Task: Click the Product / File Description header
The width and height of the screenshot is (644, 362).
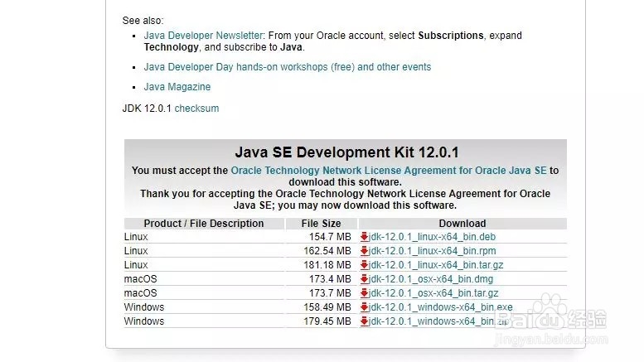Action: pyautogui.click(x=204, y=224)
